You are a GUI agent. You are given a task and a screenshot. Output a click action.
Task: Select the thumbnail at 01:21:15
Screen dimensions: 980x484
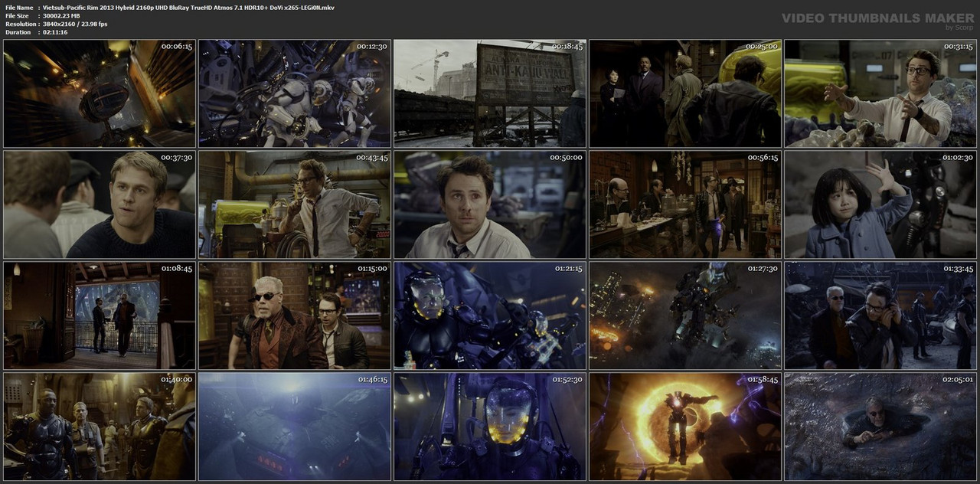(490, 316)
